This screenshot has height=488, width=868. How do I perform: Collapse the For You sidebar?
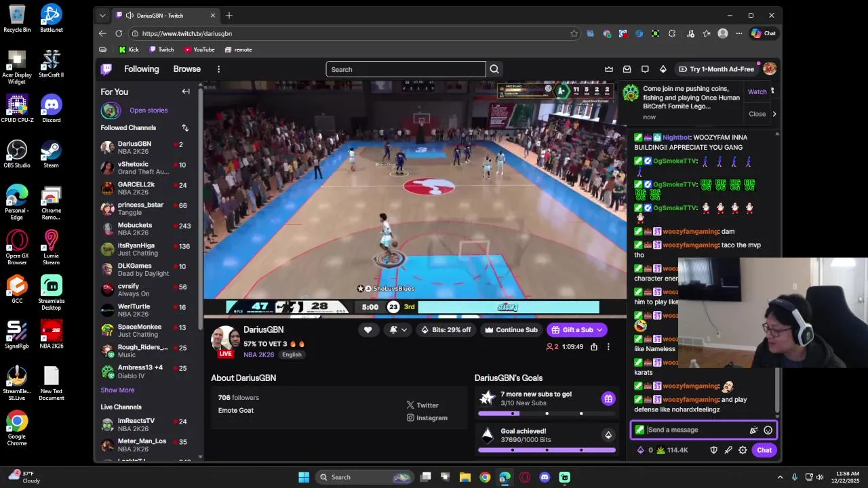pos(186,91)
